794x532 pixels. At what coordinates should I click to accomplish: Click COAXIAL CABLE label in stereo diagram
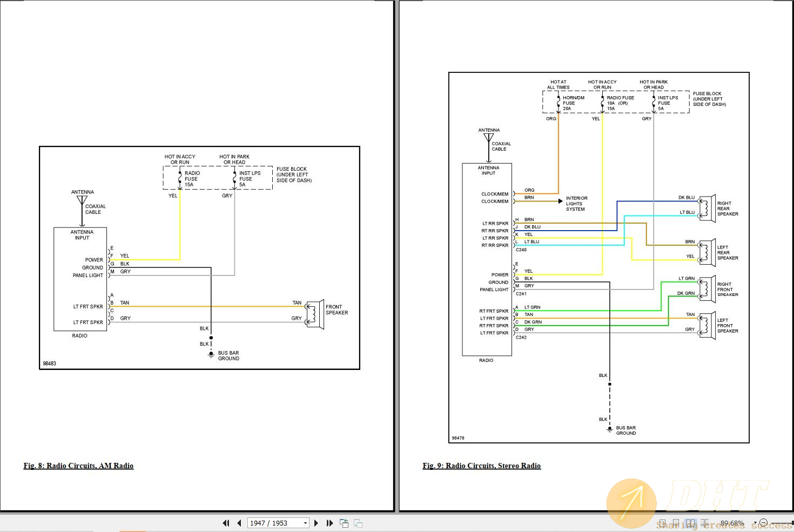click(x=501, y=146)
